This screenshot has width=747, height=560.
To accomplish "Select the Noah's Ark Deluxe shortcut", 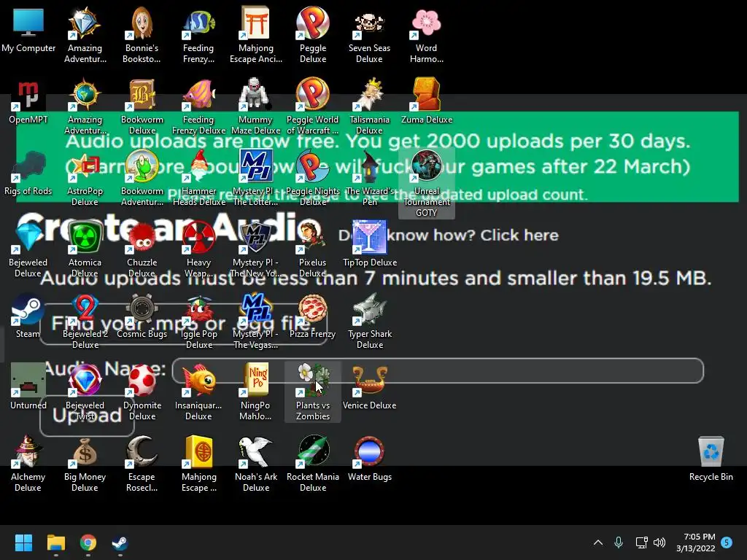I will pos(256,464).
